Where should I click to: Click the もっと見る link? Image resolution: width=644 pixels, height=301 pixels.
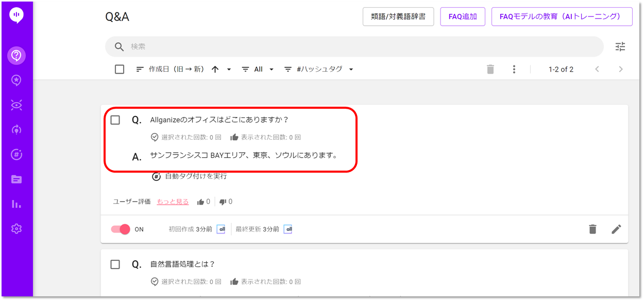pos(173,202)
